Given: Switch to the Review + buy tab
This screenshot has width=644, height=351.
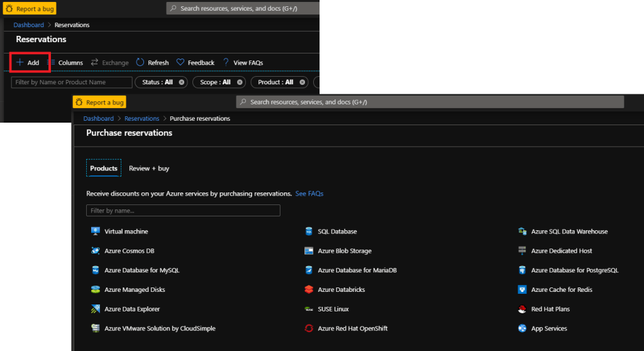Looking at the screenshot, I should click(149, 169).
